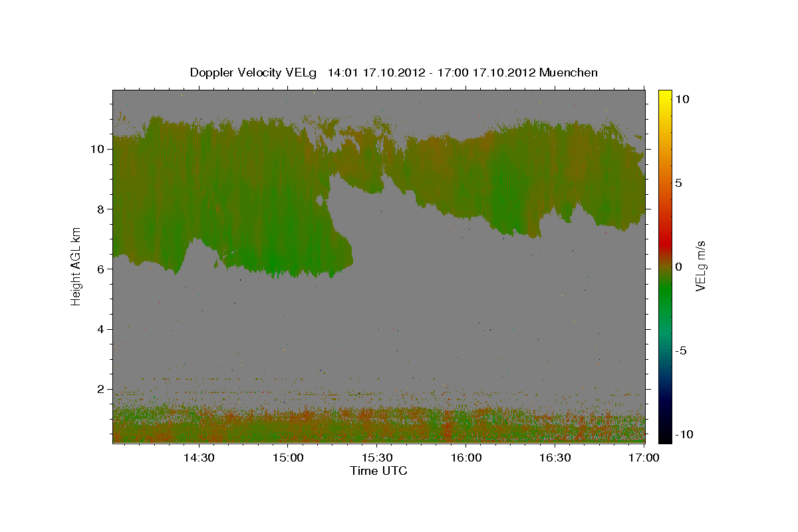Click the 16:00 time tick label

click(466, 458)
